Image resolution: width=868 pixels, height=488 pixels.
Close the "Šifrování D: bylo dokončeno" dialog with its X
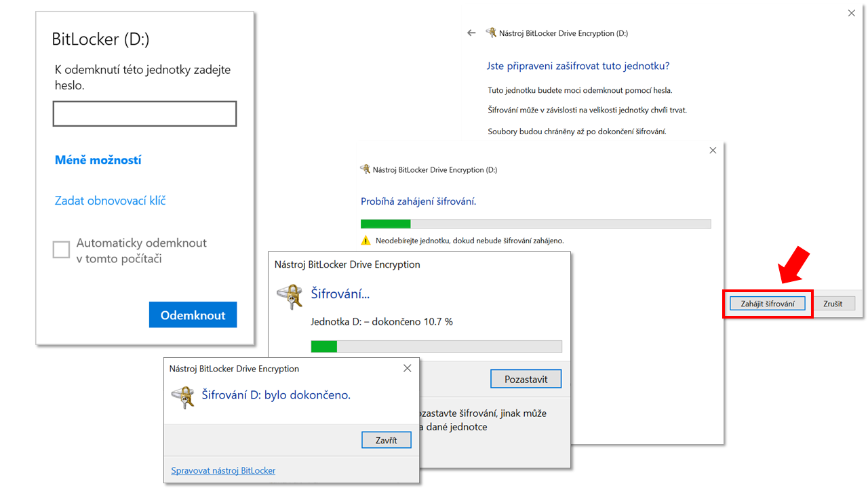click(x=407, y=368)
